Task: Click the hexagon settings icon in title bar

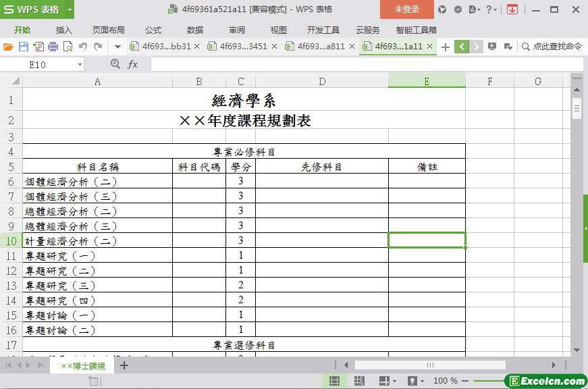Action: (x=458, y=9)
